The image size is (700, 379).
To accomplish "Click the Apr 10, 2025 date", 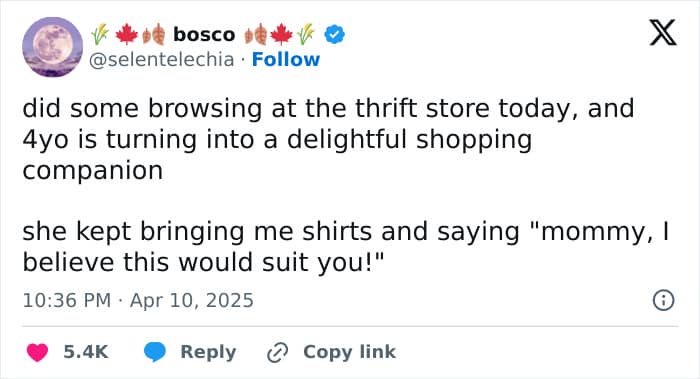I will tap(192, 300).
